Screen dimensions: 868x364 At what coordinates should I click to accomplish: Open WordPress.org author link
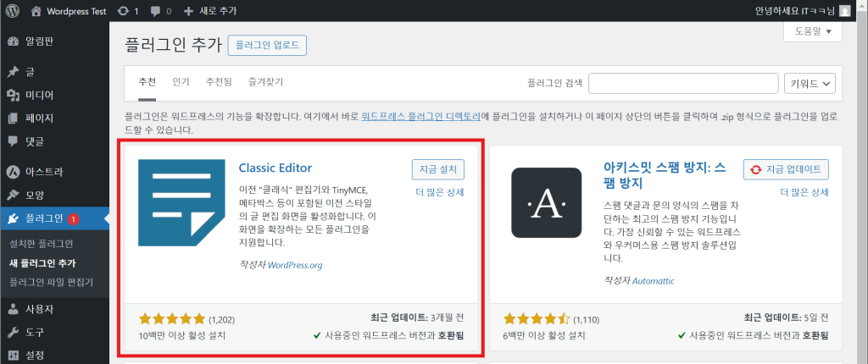(x=295, y=265)
